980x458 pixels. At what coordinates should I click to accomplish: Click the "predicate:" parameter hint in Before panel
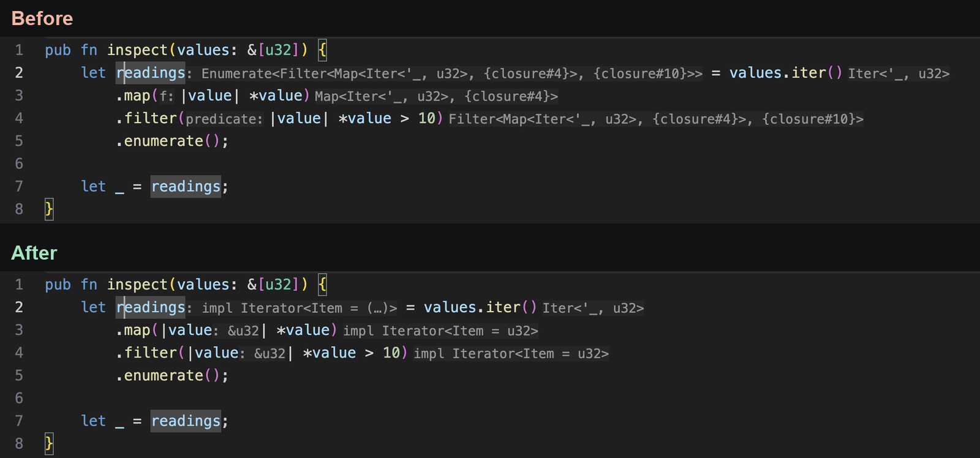pyautogui.click(x=224, y=119)
